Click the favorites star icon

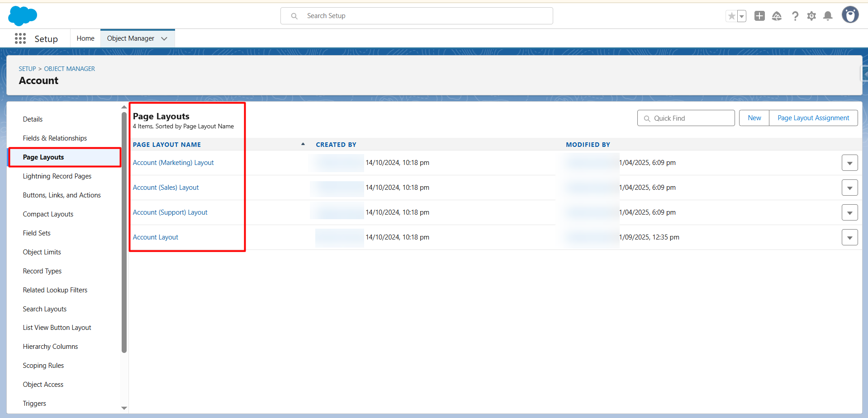pyautogui.click(x=731, y=16)
